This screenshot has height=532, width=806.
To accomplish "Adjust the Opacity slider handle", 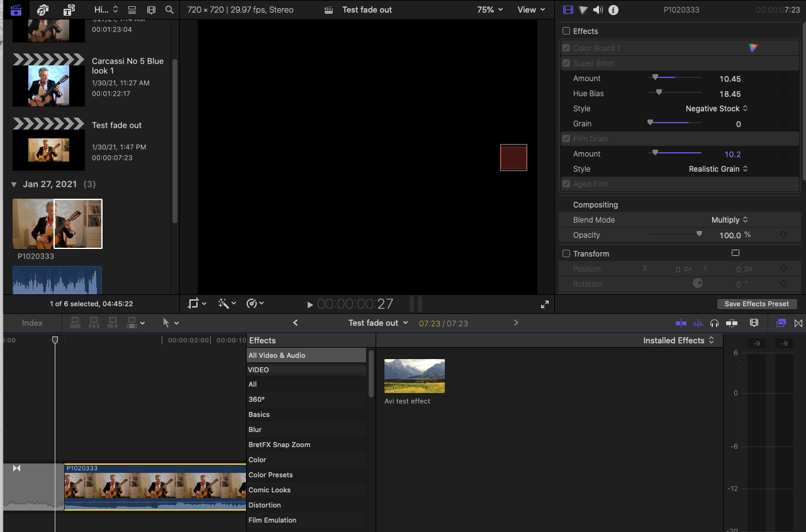I will [x=699, y=234].
